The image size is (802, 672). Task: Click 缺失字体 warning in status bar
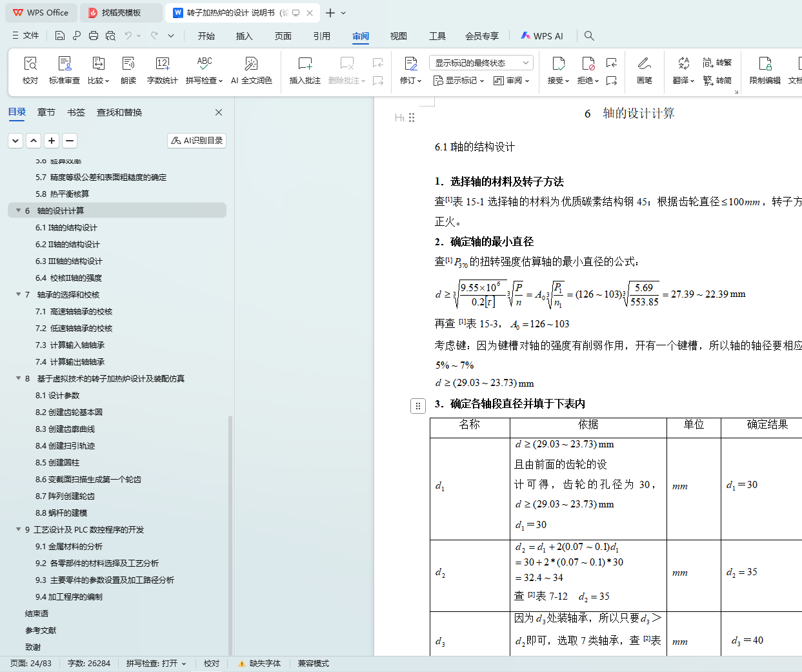(x=259, y=664)
